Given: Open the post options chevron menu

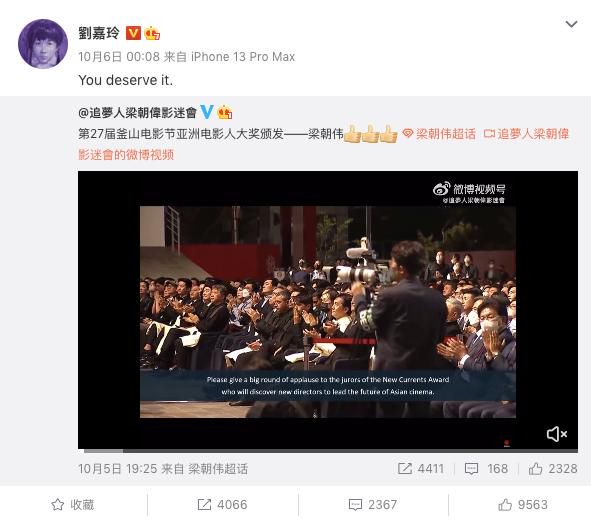Looking at the screenshot, I should coord(571,24).
